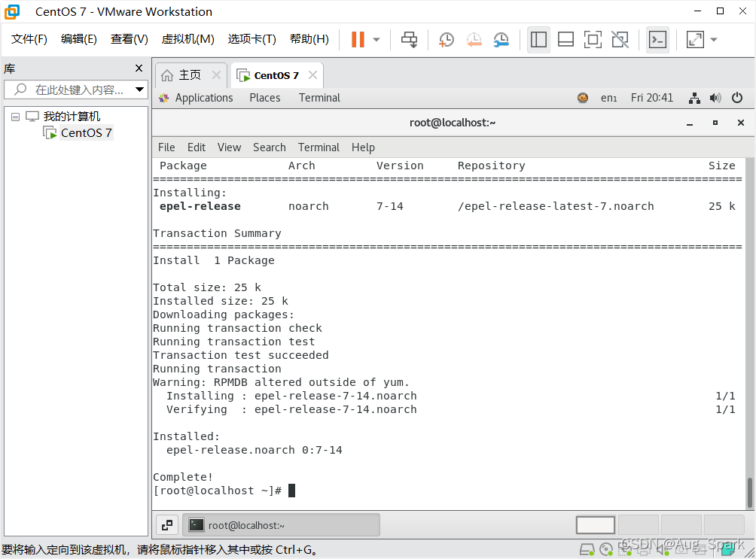The width and height of the screenshot is (756, 559).
Task: Click the GNOME volume speaker icon
Action: pos(715,99)
